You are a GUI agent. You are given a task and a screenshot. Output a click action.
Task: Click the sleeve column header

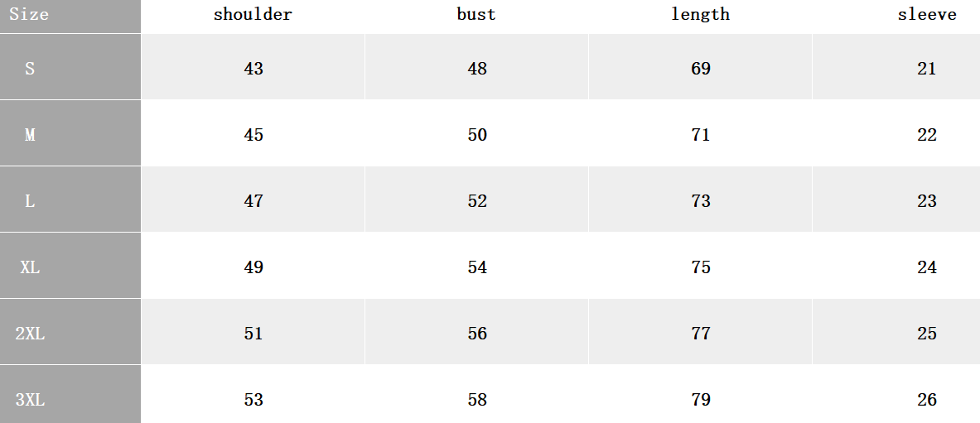point(927,14)
